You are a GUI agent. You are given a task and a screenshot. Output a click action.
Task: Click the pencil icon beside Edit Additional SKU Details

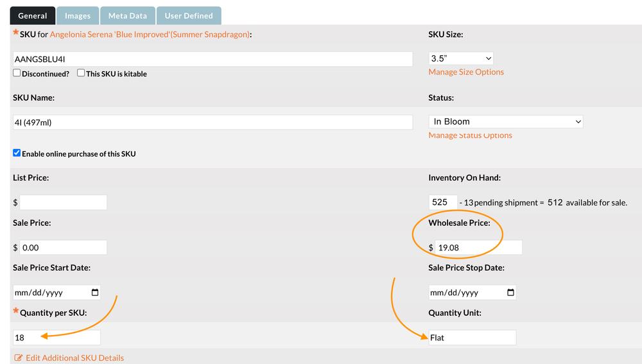pos(18,358)
